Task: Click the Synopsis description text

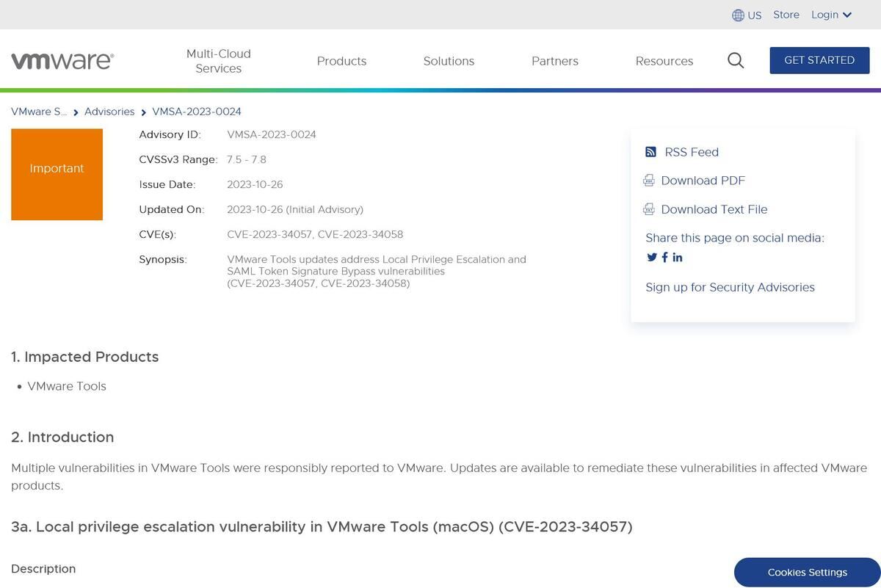Action: click(377, 271)
